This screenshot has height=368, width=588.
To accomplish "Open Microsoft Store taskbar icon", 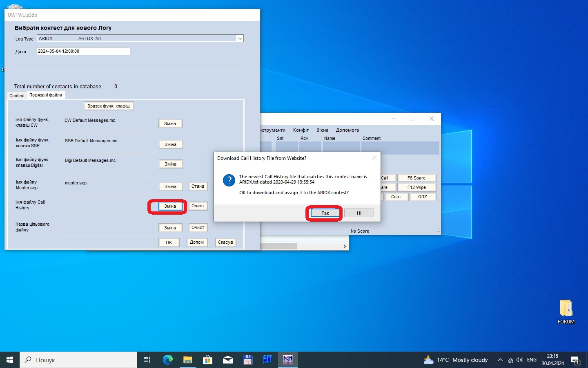I will (x=207, y=360).
